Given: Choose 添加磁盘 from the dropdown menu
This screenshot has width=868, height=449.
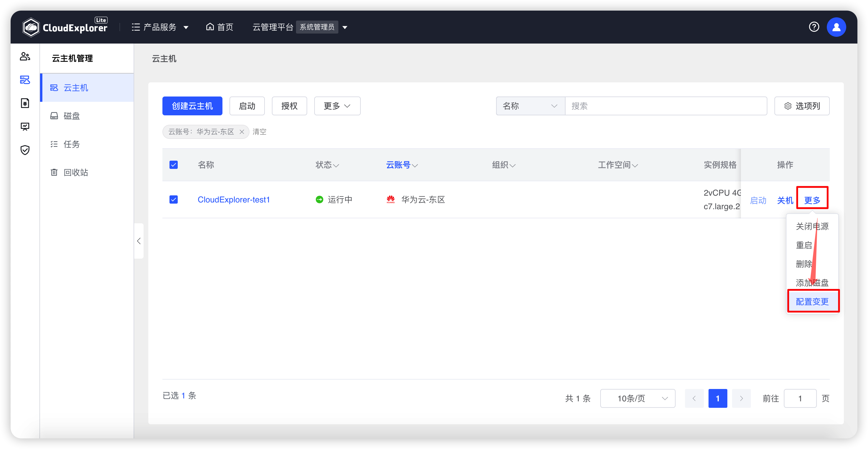Looking at the screenshot, I should (x=812, y=282).
